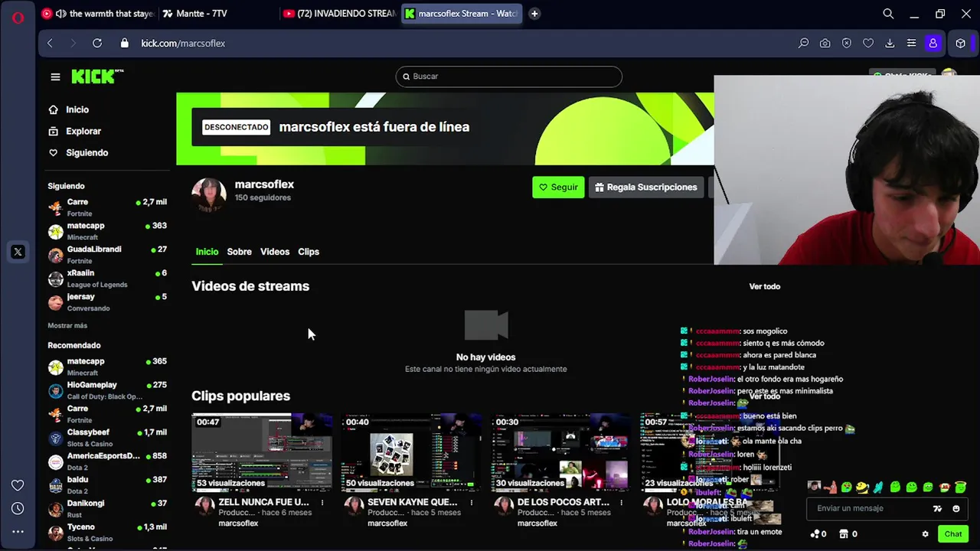Open Tyceno Slots & Casino channel

click(x=107, y=533)
